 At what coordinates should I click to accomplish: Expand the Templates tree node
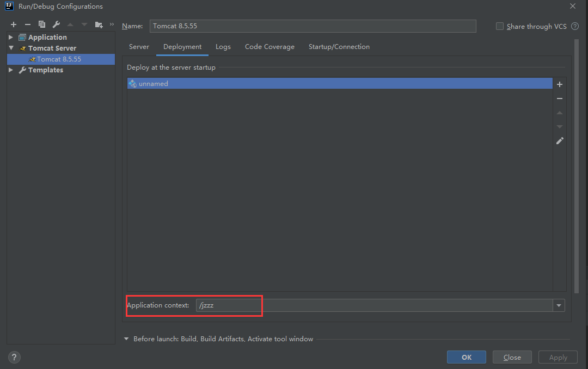click(x=11, y=70)
